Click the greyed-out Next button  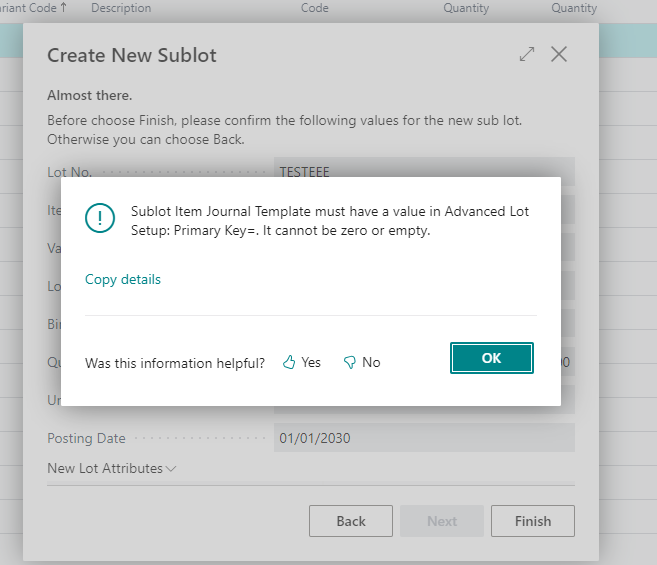(x=442, y=521)
